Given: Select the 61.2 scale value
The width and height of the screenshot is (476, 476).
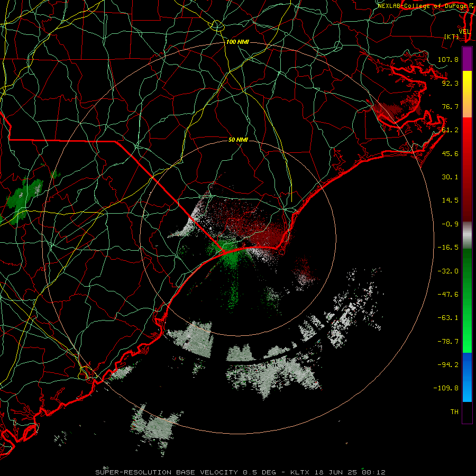Looking at the screenshot, I should tap(450, 130).
